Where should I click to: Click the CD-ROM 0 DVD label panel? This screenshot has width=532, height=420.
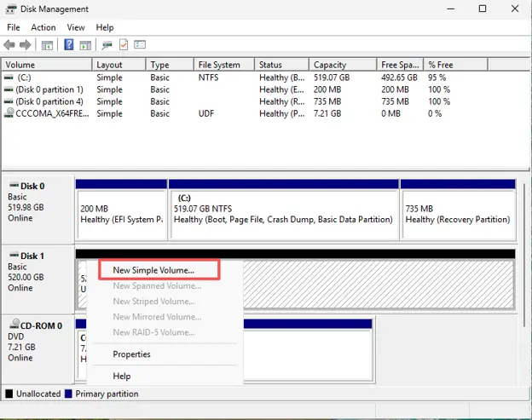click(38, 349)
